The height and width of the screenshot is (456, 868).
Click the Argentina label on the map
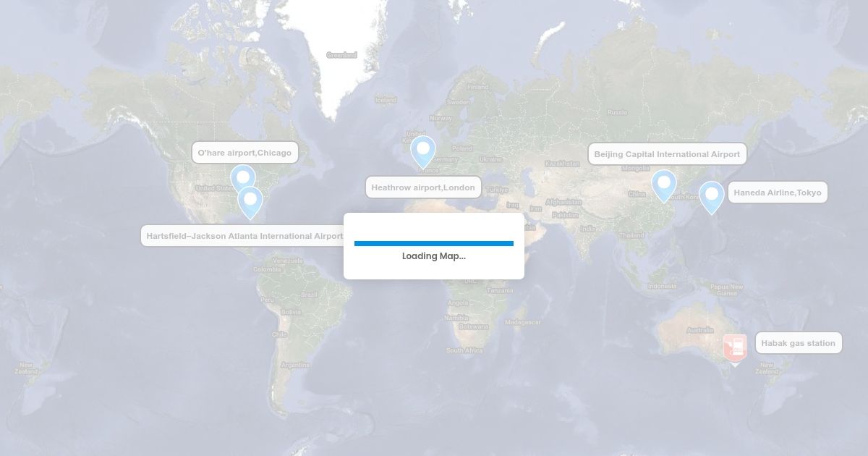295,365
